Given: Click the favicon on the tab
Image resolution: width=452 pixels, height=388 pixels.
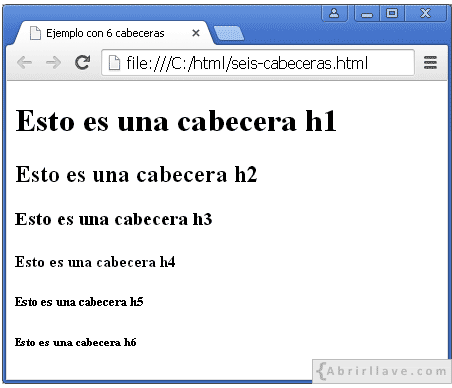Looking at the screenshot, I should pos(35,33).
